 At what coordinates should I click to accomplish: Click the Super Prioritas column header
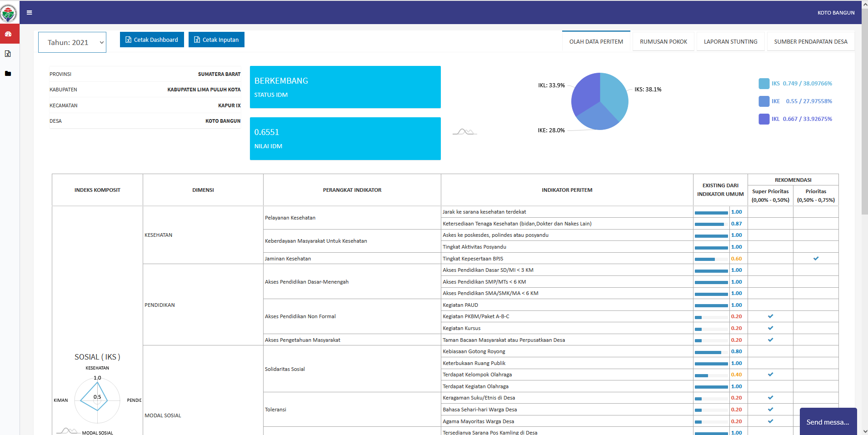click(770, 195)
